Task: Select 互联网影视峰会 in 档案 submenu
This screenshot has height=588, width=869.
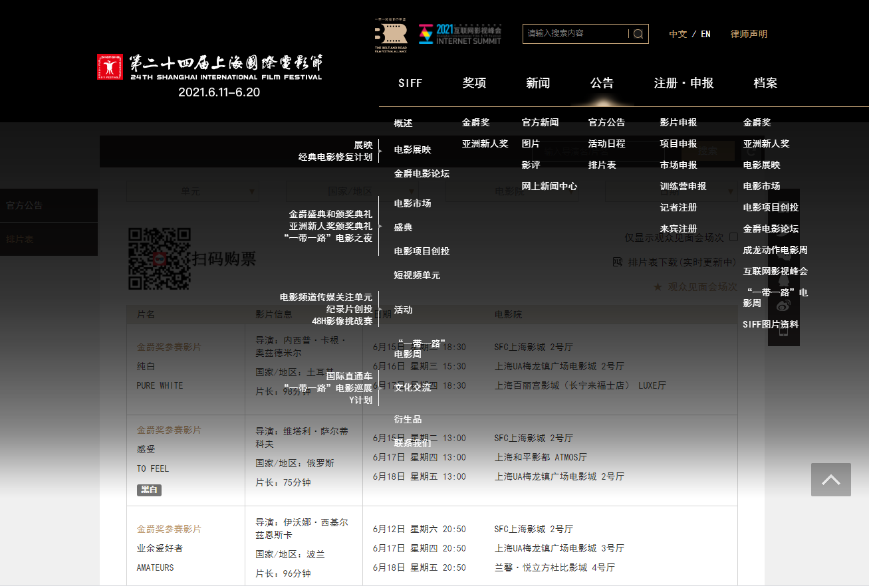Action: [775, 271]
